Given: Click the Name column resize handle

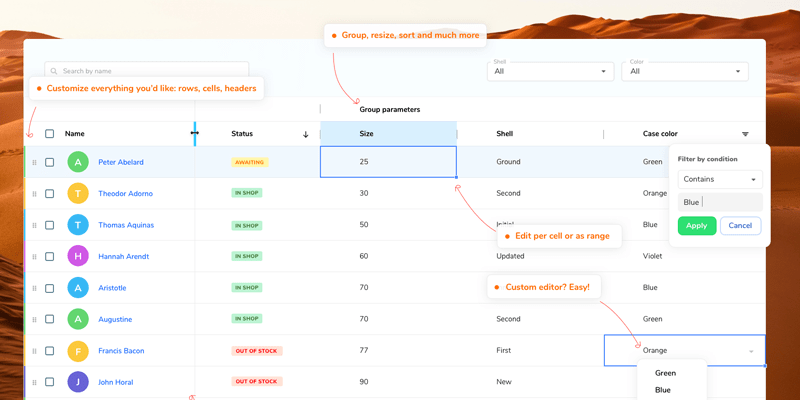Looking at the screenshot, I should point(194,133).
